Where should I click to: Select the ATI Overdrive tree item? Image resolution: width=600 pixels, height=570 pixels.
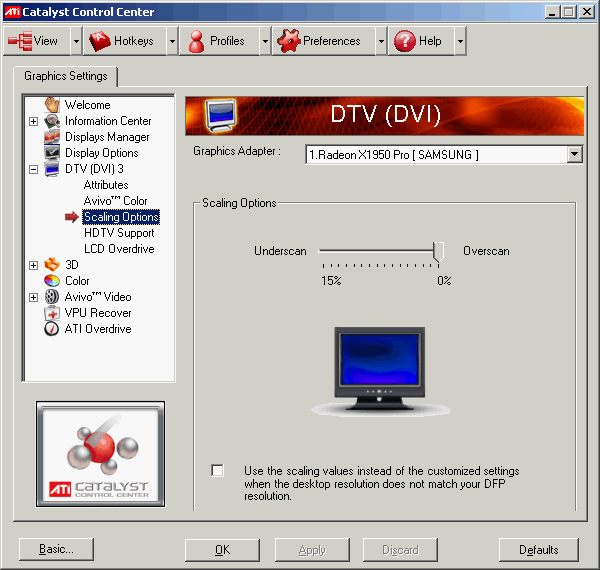tap(98, 329)
